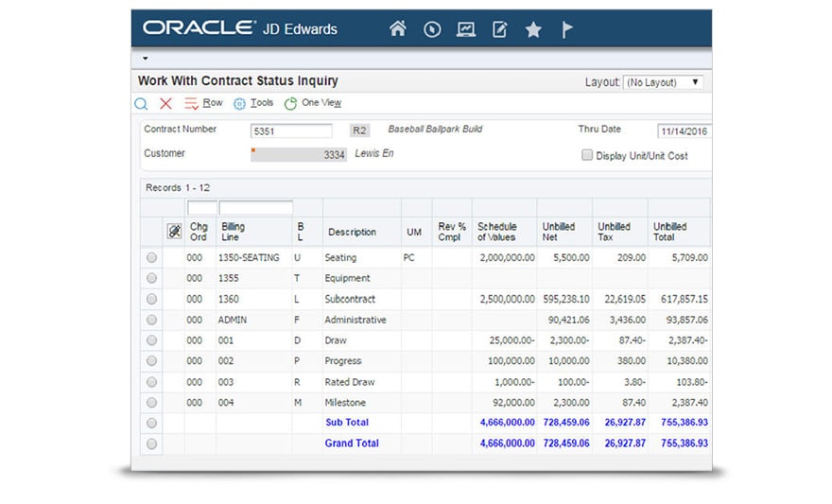Image resolution: width=832 pixels, height=504 pixels.
Task: Click the Find magnifier icon
Action: (141, 104)
